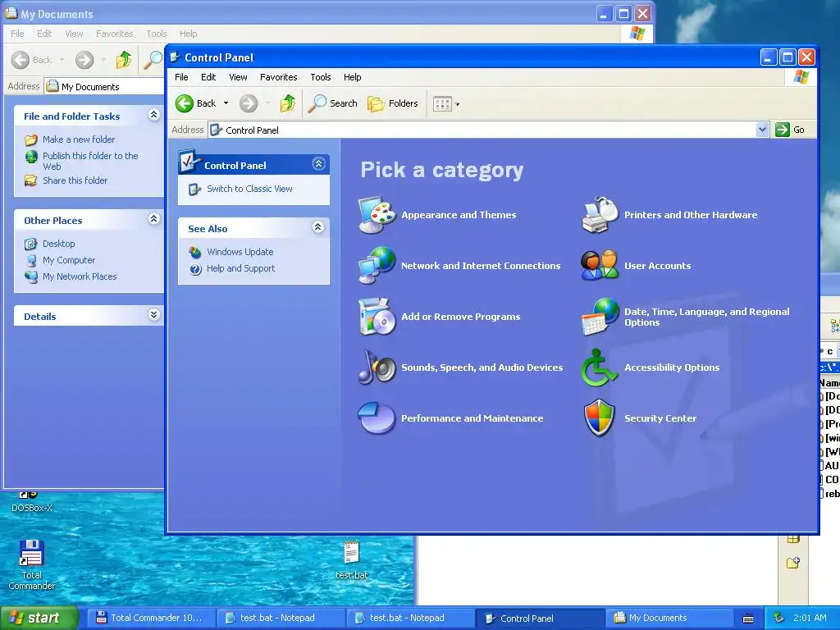Click the Go button beside address bar

pyautogui.click(x=790, y=130)
